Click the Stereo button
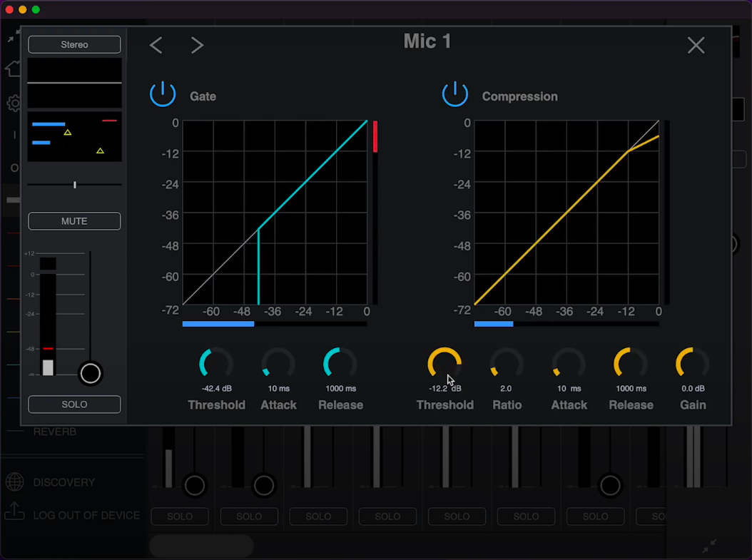This screenshot has height=560, width=752. pyautogui.click(x=74, y=44)
